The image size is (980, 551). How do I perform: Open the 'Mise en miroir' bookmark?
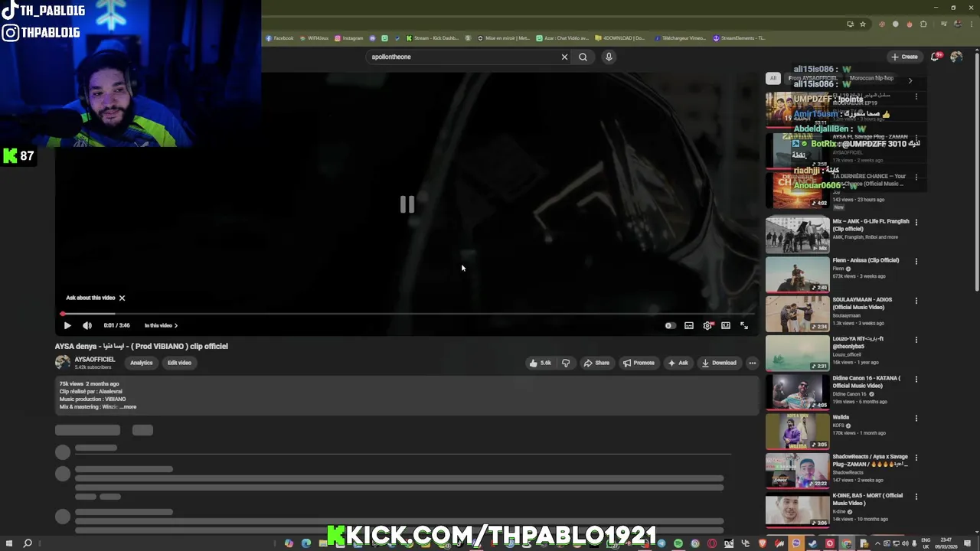504,38
